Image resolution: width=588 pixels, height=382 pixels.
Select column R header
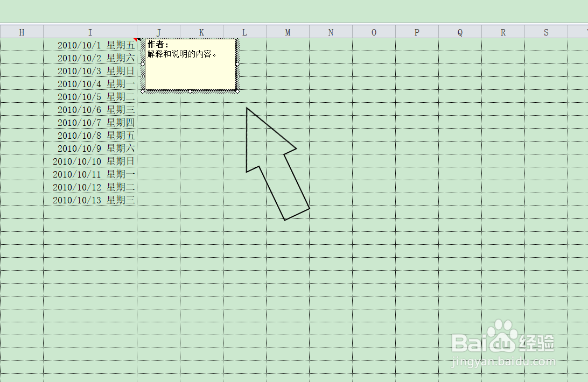point(503,32)
